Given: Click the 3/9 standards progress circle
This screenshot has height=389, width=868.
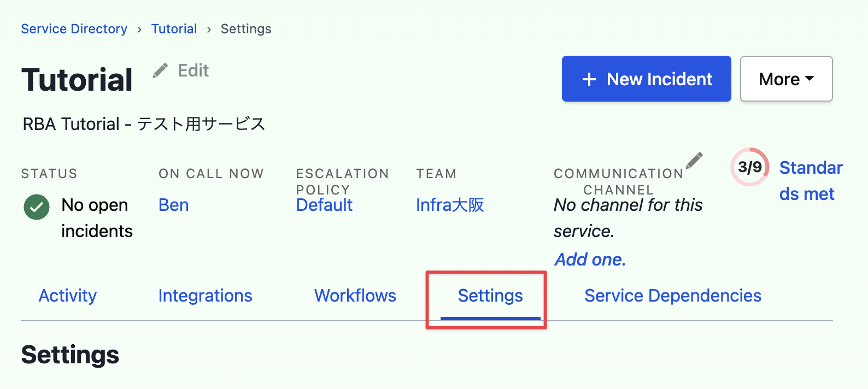Looking at the screenshot, I should pyautogui.click(x=750, y=167).
